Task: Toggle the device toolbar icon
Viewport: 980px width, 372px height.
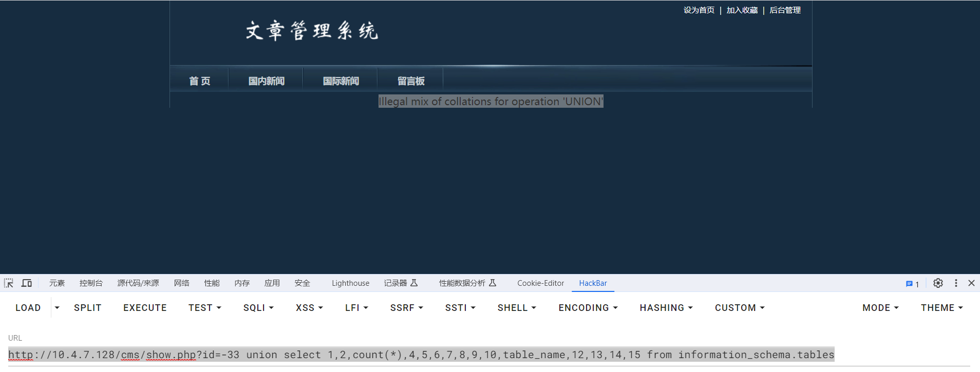Action: (x=27, y=283)
